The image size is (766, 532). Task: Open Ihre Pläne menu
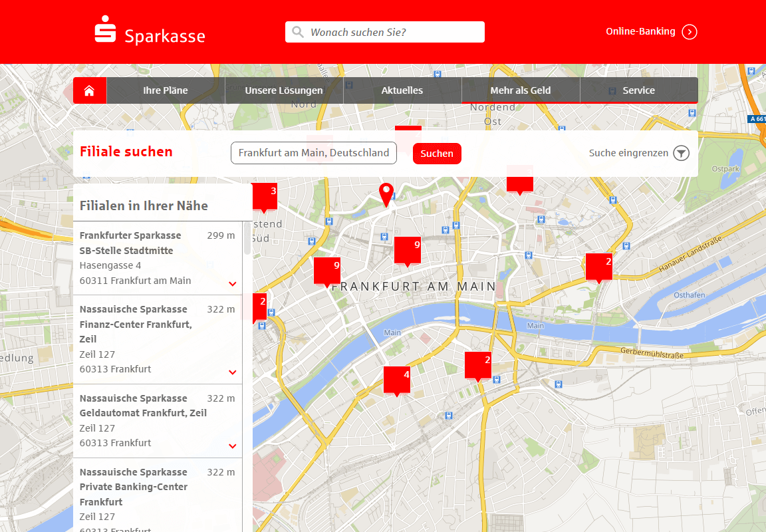point(166,90)
